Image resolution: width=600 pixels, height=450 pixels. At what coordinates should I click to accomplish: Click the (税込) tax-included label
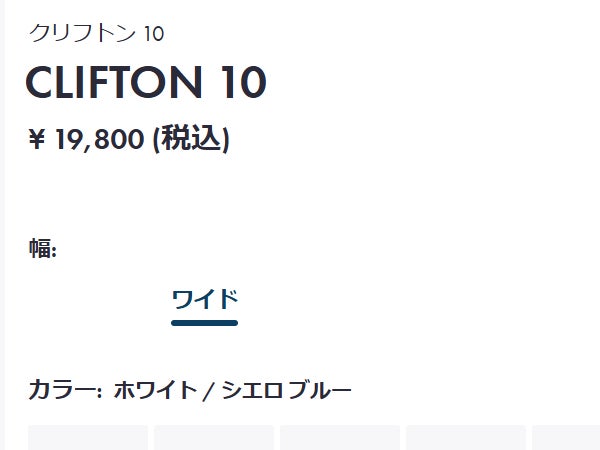pyautogui.click(x=191, y=139)
